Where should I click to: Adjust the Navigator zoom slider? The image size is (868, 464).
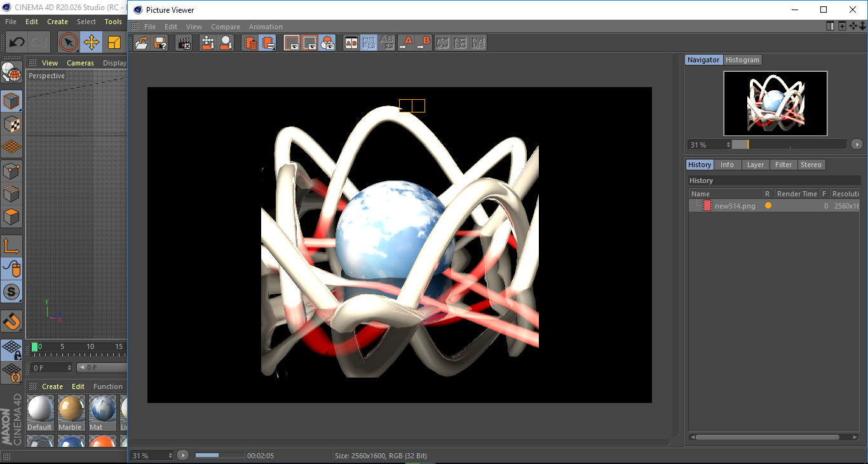[789, 145]
